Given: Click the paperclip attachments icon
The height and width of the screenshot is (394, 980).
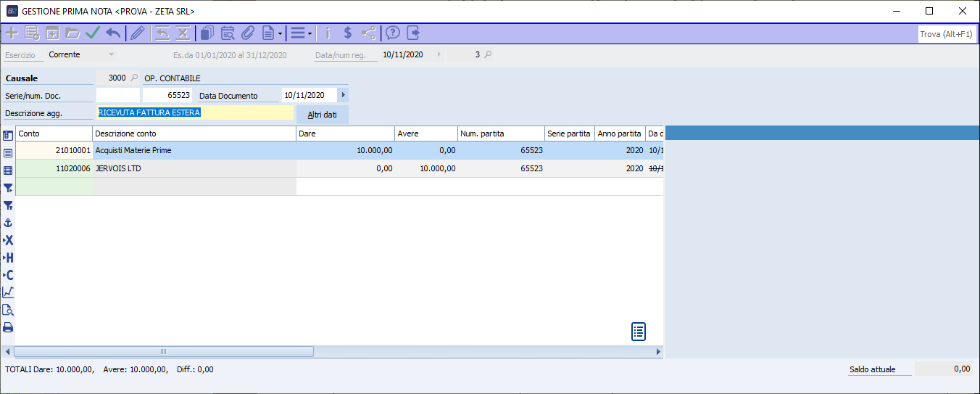Looking at the screenshot, I should pyautogui.click(x=247, y=33).
